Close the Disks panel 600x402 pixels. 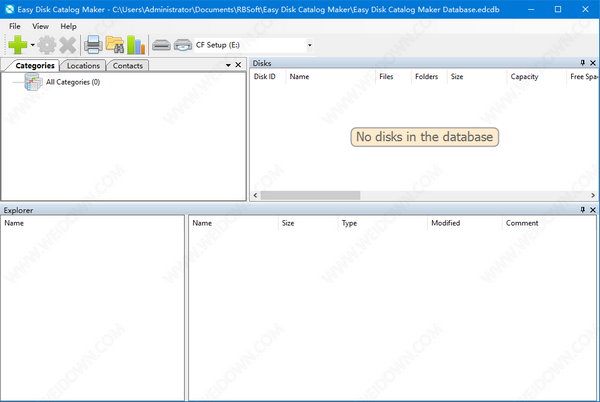tap(593, 63)
